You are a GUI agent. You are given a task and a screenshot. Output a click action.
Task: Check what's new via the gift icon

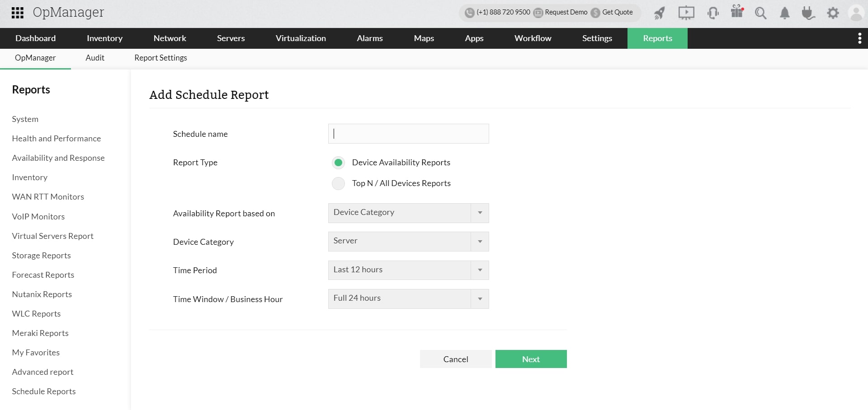[x=737, y=13]
